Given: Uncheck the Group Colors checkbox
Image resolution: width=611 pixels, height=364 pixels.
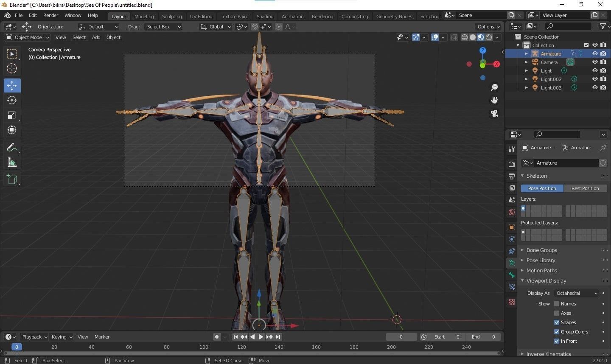Looking at the screenshot, I should (x=557, y=332).
